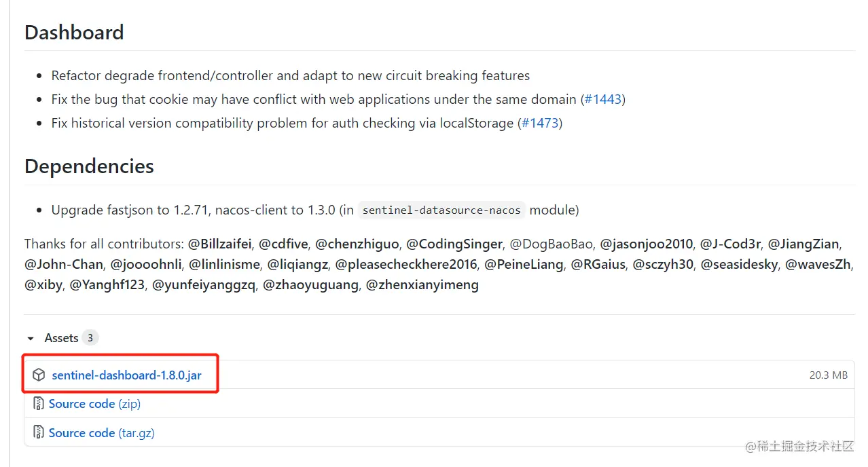Open @CodingSinger contributor profile

point(454,244)
